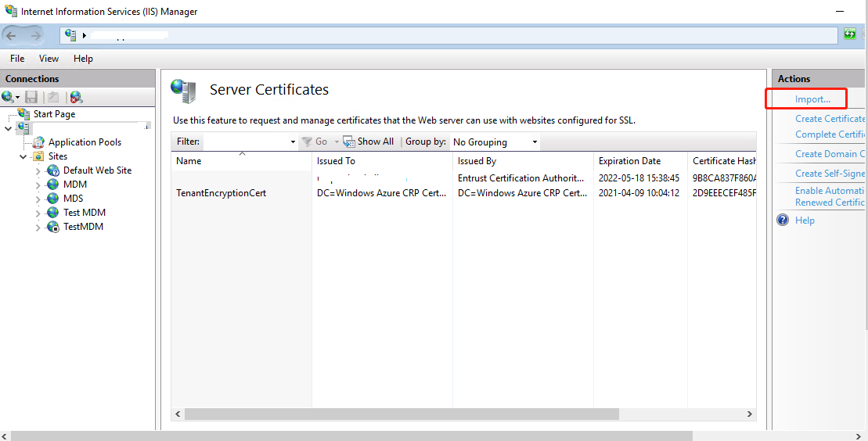Viewport: 868px width, 441px height.
Task: Click the Delete Connection icon in Connections toolbar
Action: [76, 97]
